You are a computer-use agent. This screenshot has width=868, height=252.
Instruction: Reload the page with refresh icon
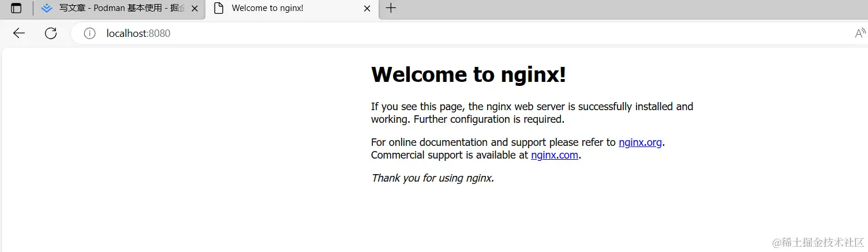point(51,33)
